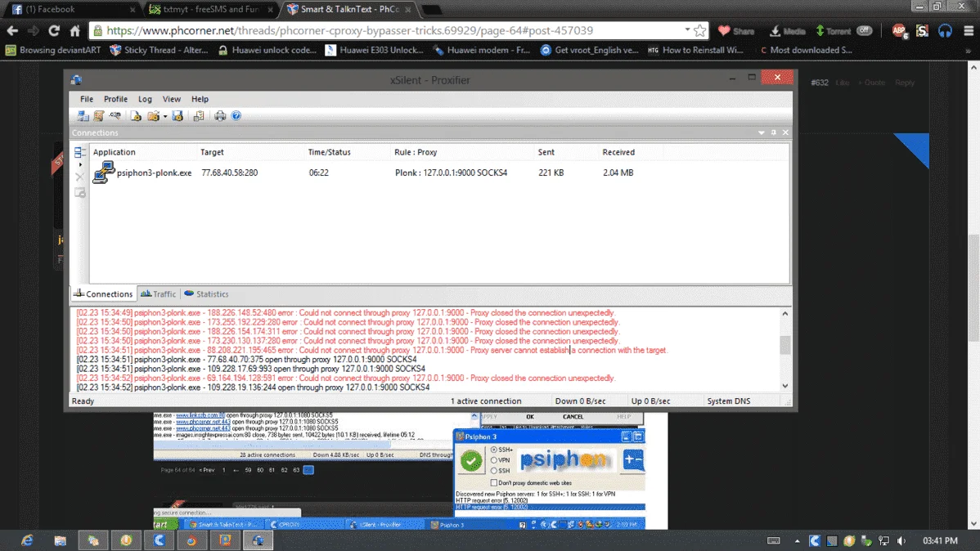
Task: Open the Log menu in Proxifier
Action: (x=145, y=100)
